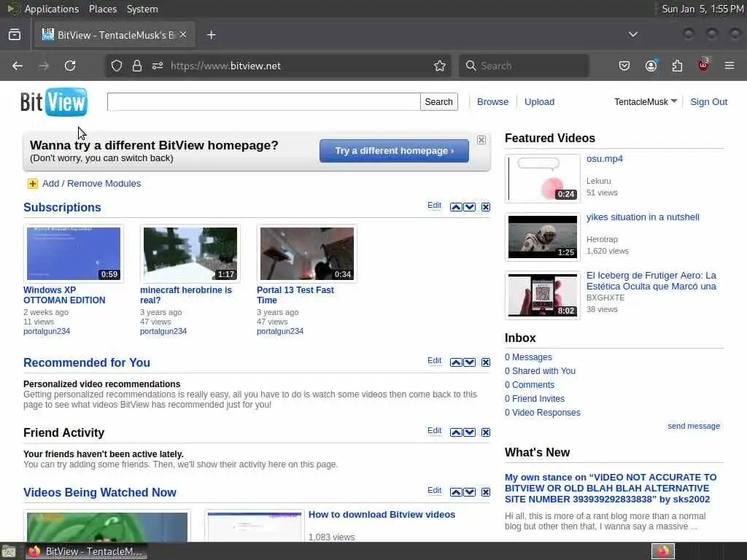The image size is (747, 560).
Task: Reload the page with the refresh icon
Action: click(x=70, y=66)
